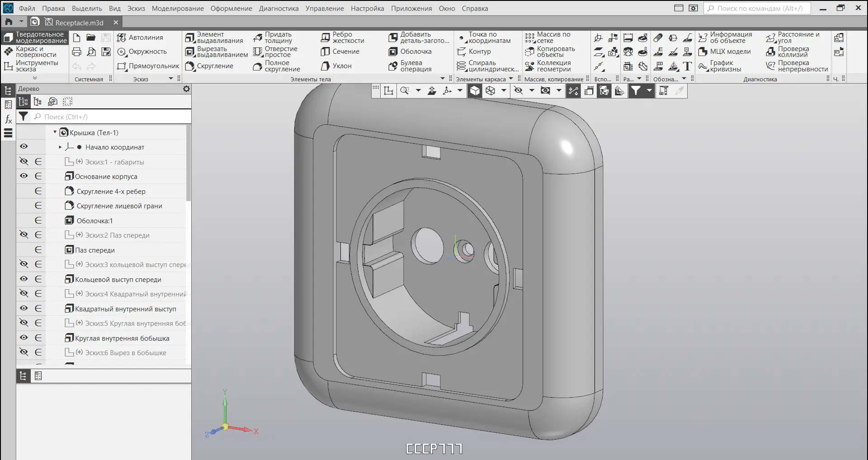Open the home button dropdown arrow in tab bar
The height and width of the screenshot is (460, 868).
click(x=21, y=22)
